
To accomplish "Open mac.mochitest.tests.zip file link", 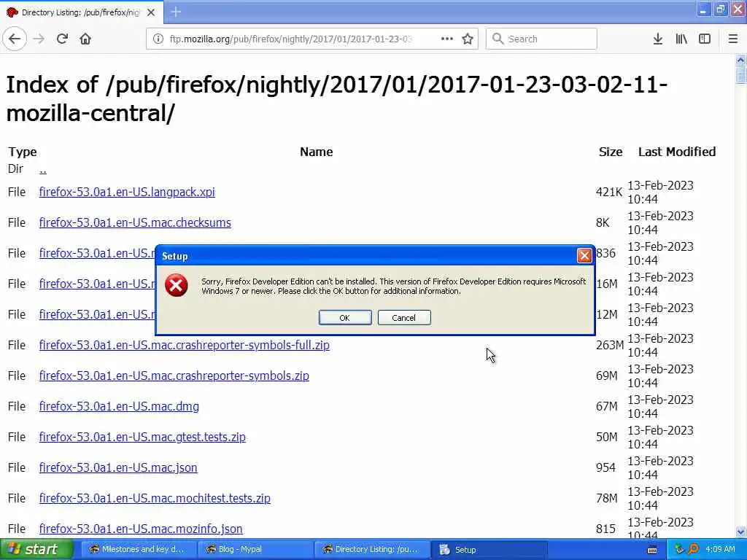I will (155, 498).
